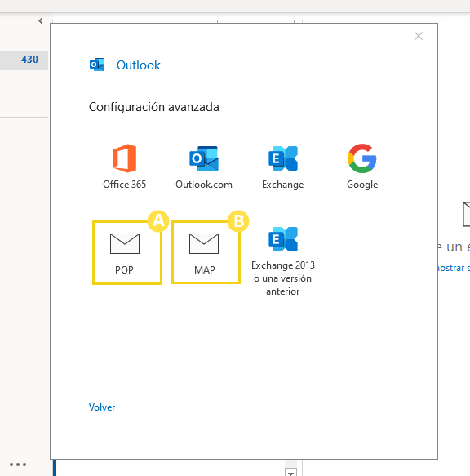Click the Volver link to go back
The width and height of the screenshot is (470, 476).
coord(102,407)
